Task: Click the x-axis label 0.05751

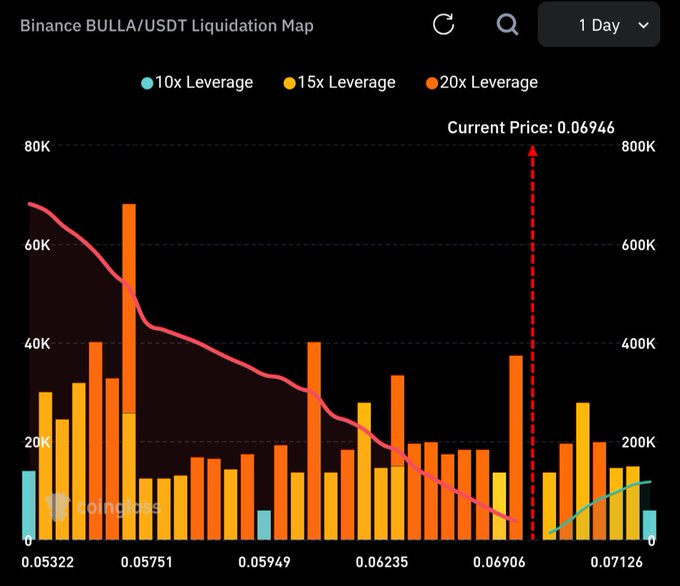Action: click(x=147, y=563)
